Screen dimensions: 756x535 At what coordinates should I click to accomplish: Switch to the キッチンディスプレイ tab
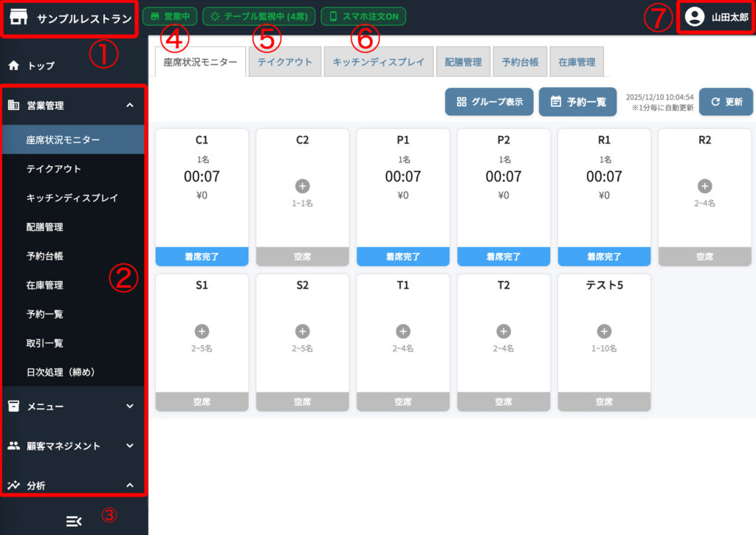(379, 62)
